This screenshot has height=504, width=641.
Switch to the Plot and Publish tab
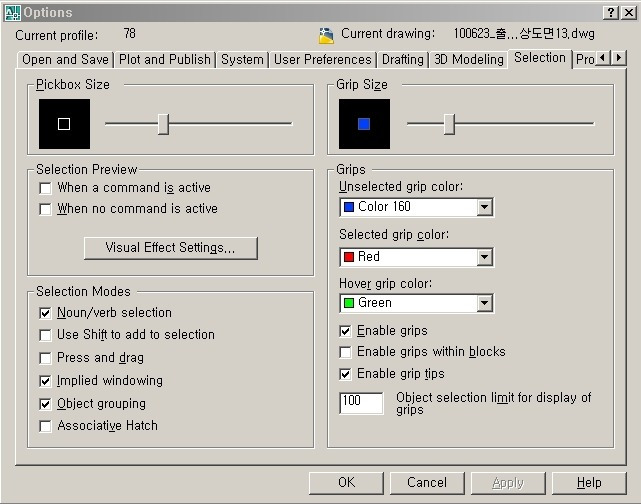pyautogui.click(x=165, y=60)
